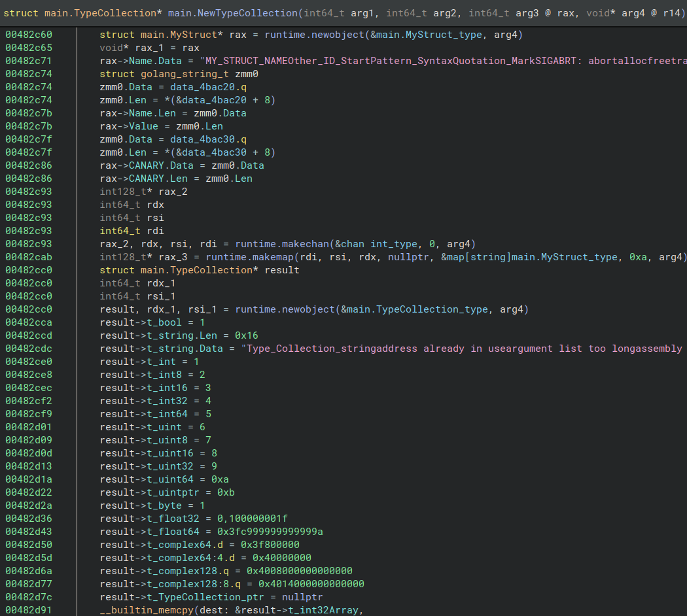Click the main.NewTypeCollection function name in header
This screenshot has width=687, height=616.
(232, 13)
